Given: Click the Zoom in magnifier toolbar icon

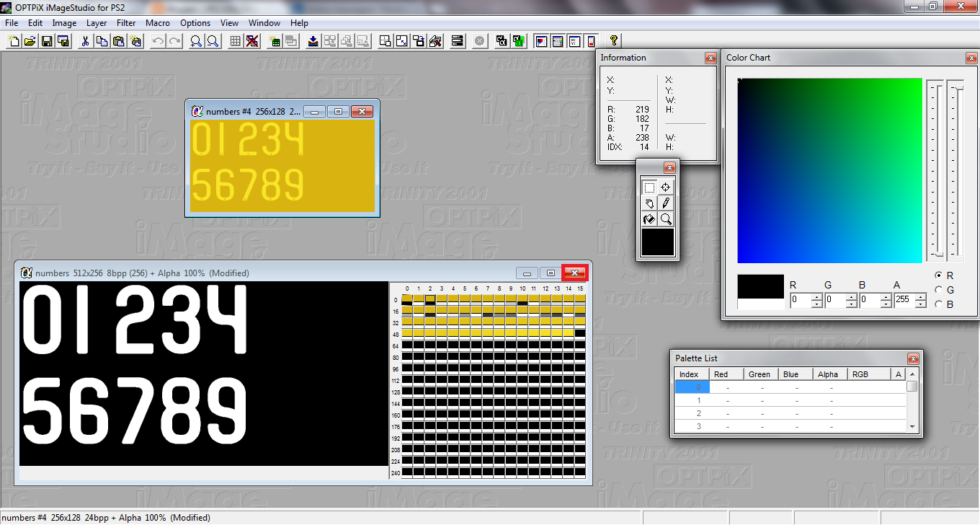Looking at the screenshot, I should (x=195, y=41).
